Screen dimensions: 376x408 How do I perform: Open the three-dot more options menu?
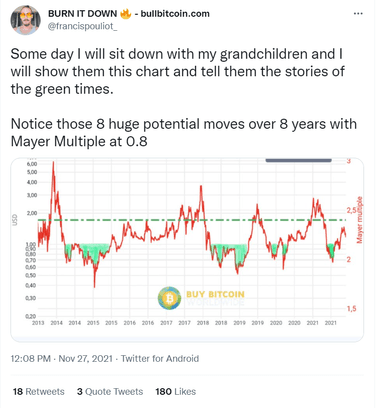(358, 14)
